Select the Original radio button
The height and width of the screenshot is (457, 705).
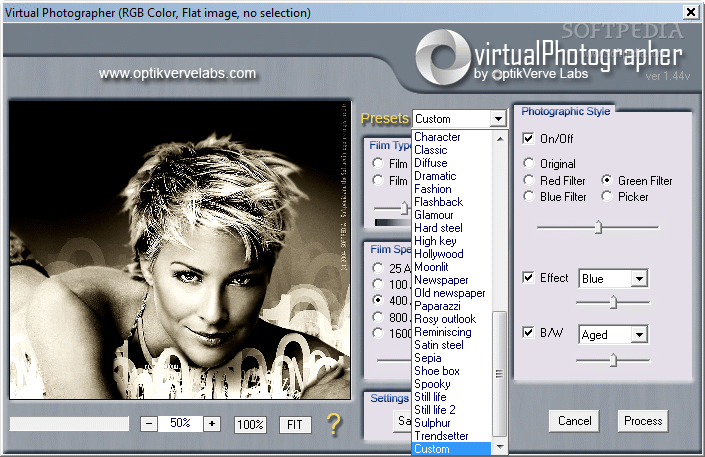(529, 163)
